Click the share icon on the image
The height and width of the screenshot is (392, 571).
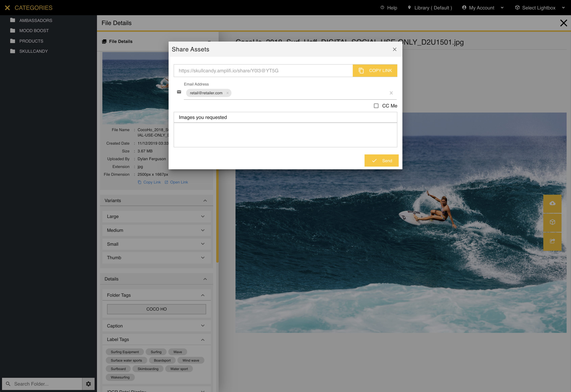pos(552,241)
